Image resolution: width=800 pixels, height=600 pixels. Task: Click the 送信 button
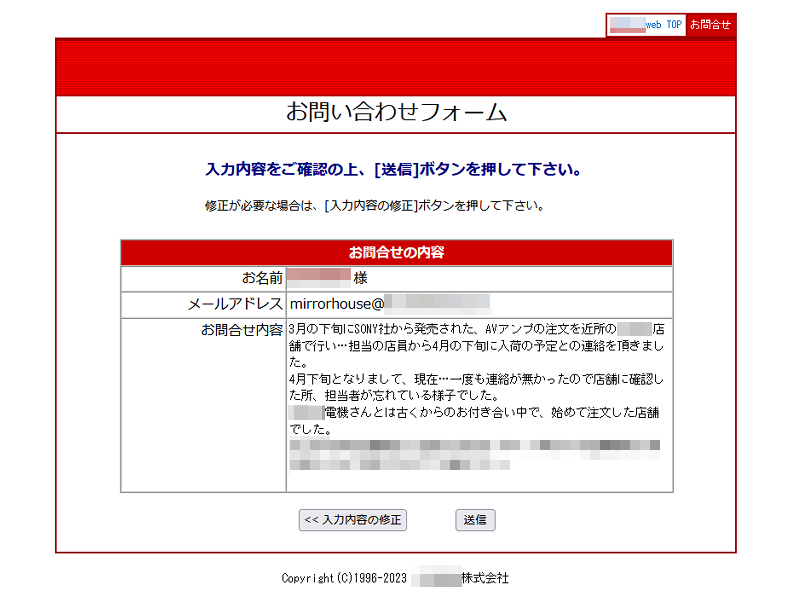pos(476,520)
